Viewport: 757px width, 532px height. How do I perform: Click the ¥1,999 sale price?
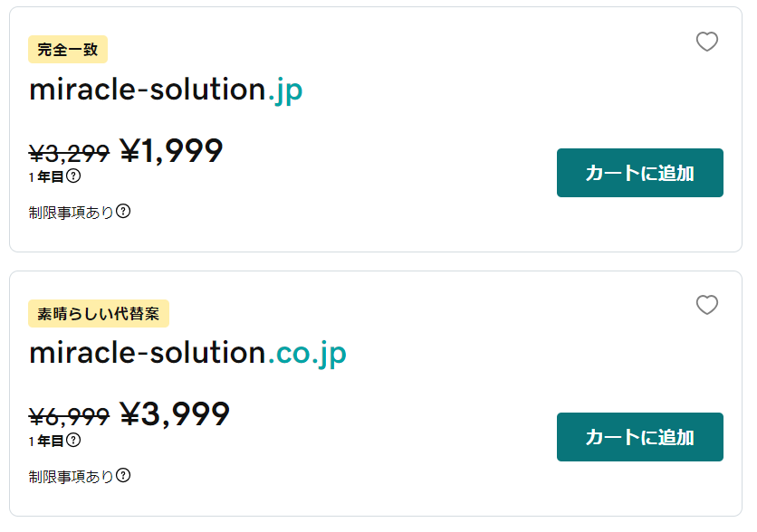click(x=171, y=151)
